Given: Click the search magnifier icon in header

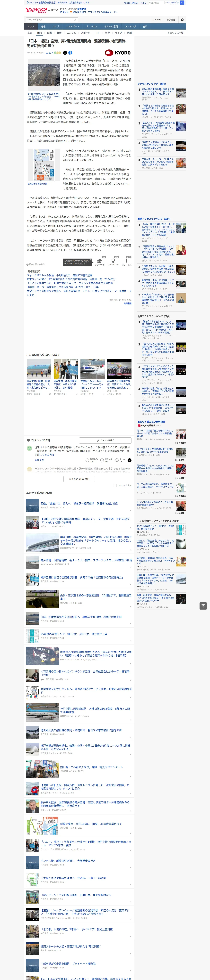Looking at the screenshot, I should 75,20.
